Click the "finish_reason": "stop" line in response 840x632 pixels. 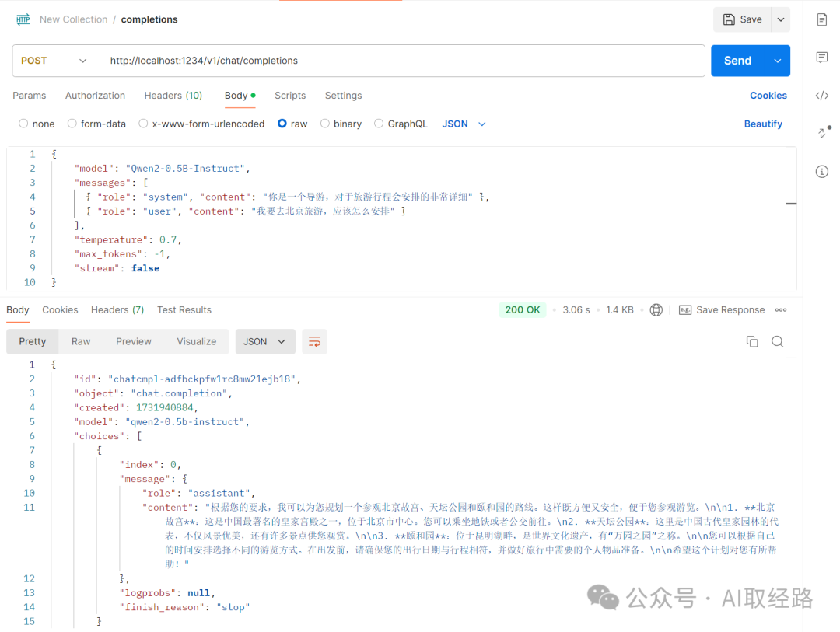click(184, 607)
